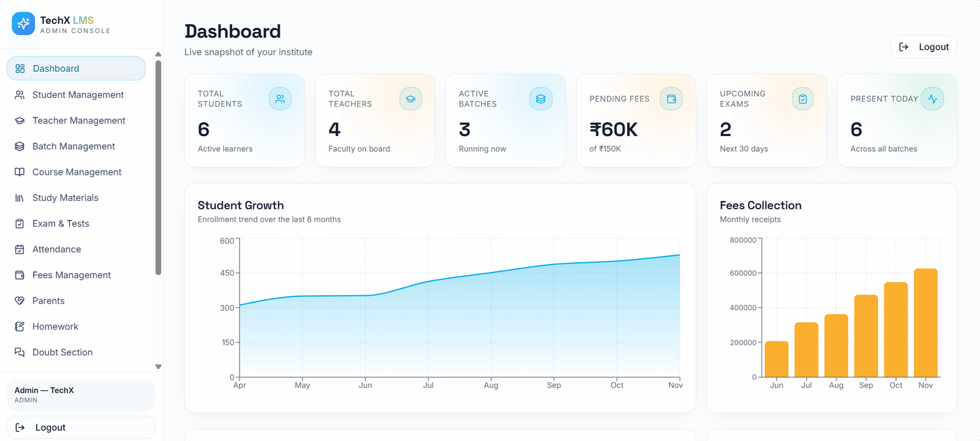Screen dimensions: 980x441
Task: Select the Present Today value 6
Action: (856, 130)
